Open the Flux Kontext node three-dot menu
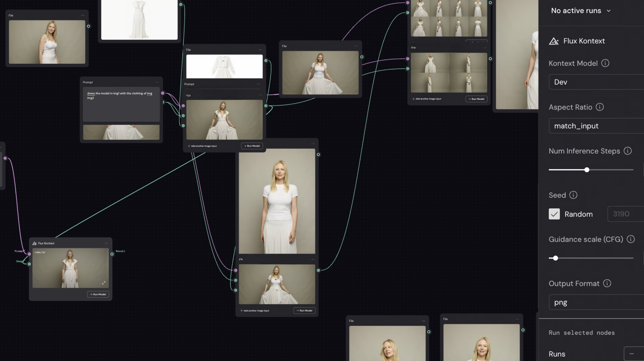 [x=106, y=243]
